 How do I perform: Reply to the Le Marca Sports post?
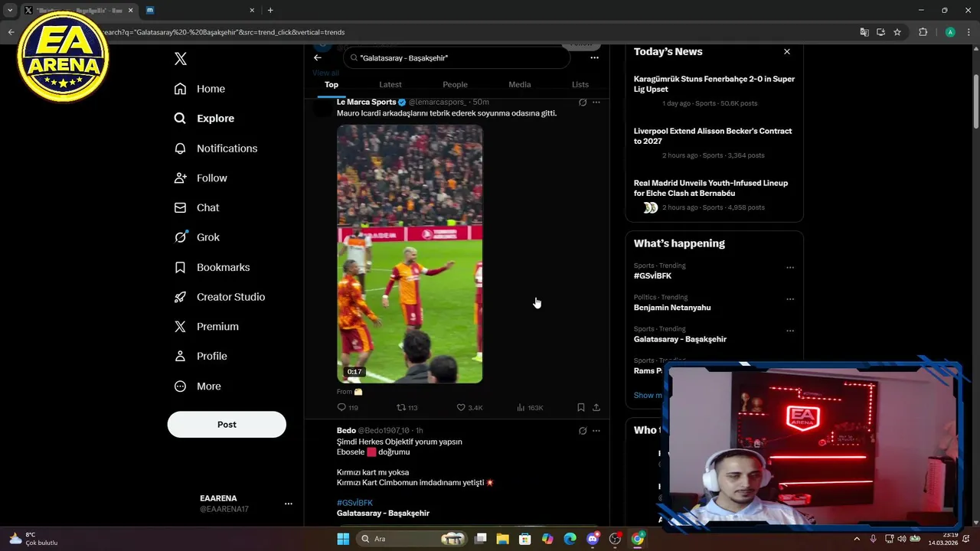pyautogui.click(x=348, y=408)
